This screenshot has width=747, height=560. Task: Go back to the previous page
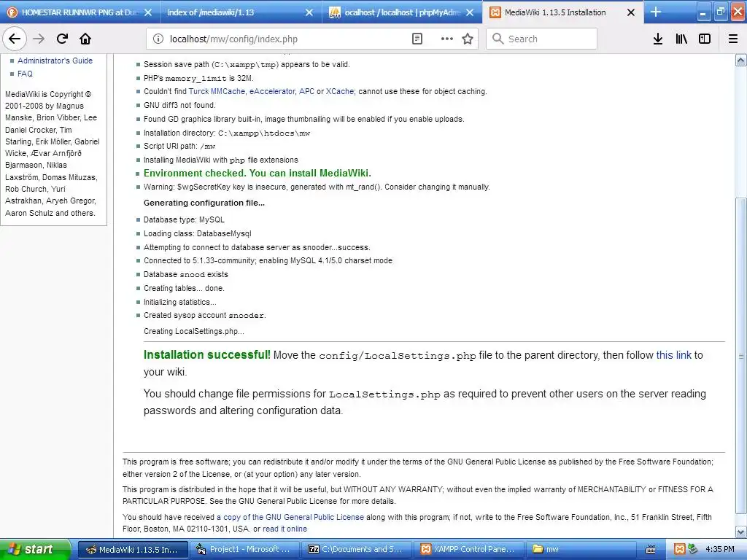[x=15, y=39]
